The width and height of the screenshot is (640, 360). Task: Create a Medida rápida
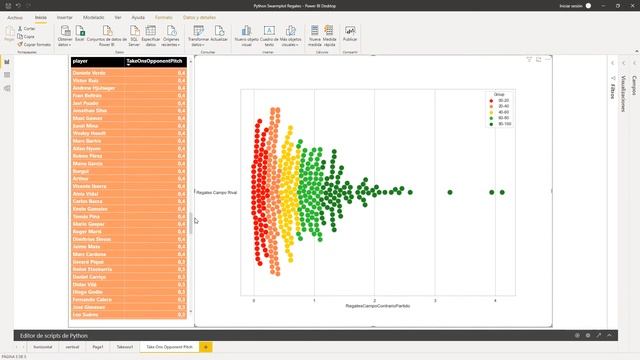pyautogui.click(x=329, y=36)
